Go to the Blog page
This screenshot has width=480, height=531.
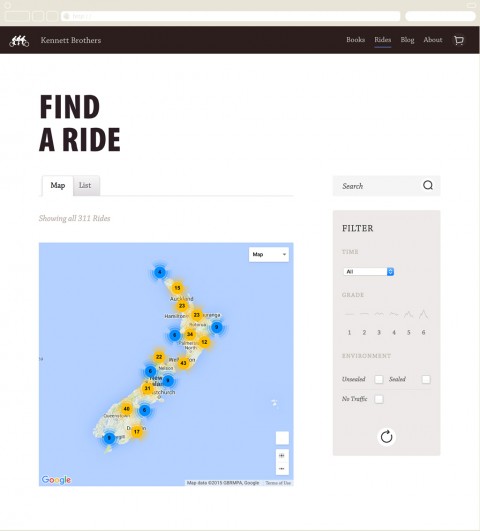coord(407,40)
